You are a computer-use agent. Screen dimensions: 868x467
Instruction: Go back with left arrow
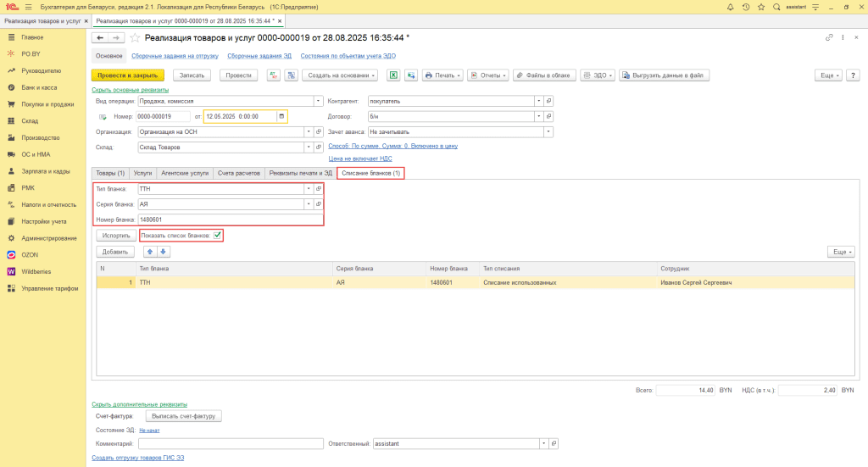[x=100, y=37]
